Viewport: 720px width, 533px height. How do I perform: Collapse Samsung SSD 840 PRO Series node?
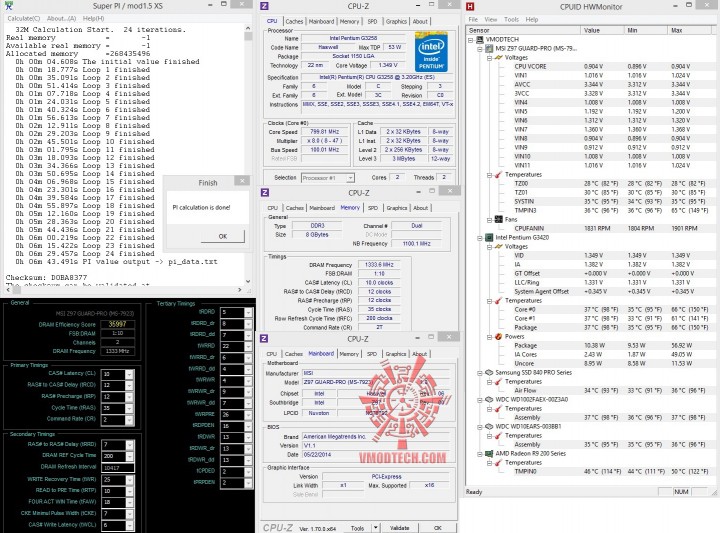[480, 373]
